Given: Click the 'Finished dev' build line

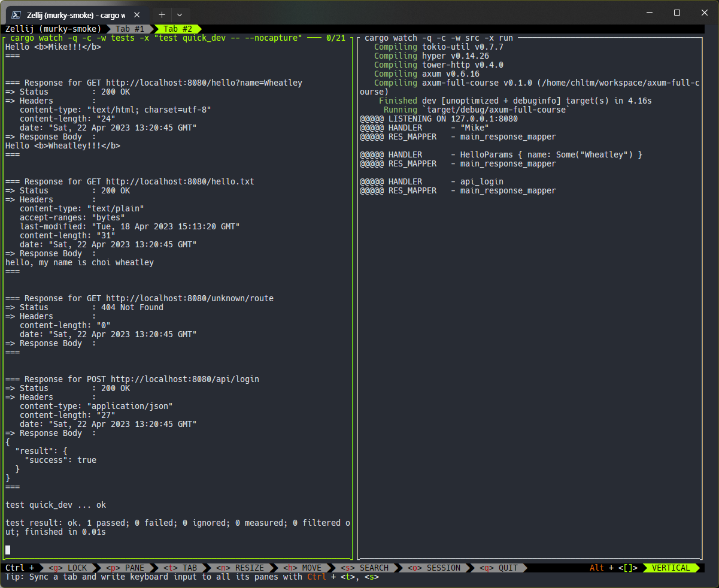Looking at the screenshot, I should click(x=515, y=101).
